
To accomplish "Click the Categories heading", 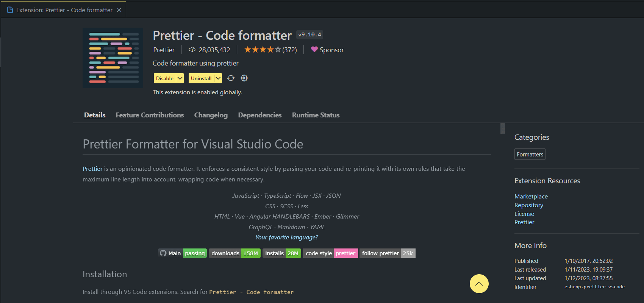I will pos(532,137).
